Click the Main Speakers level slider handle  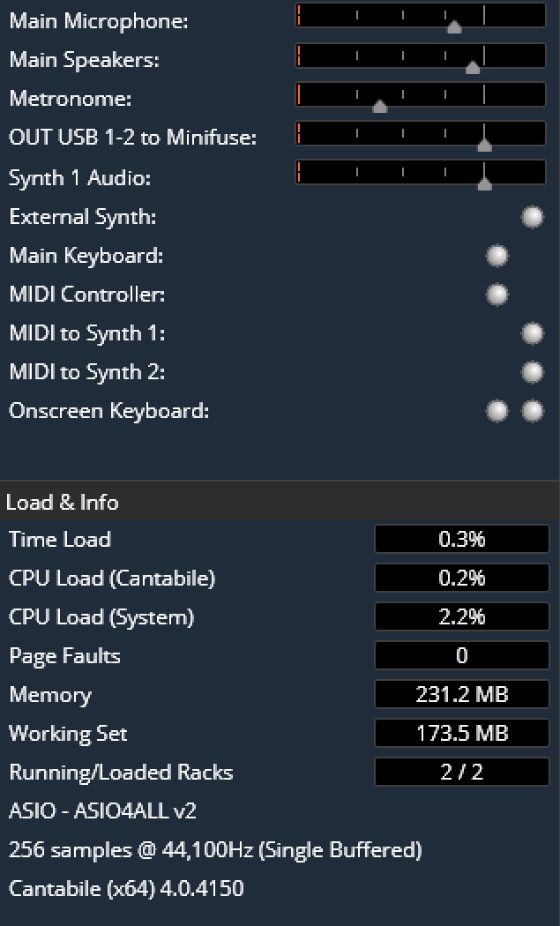(473, 66)
